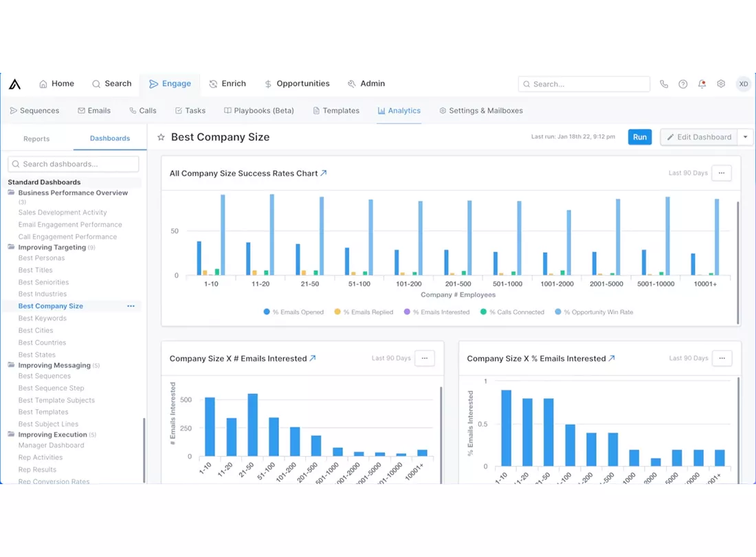Image resolution: width=756 pixels, height=557 pixels.
Task: Click the Run button
Action: (x=640, y=137)
